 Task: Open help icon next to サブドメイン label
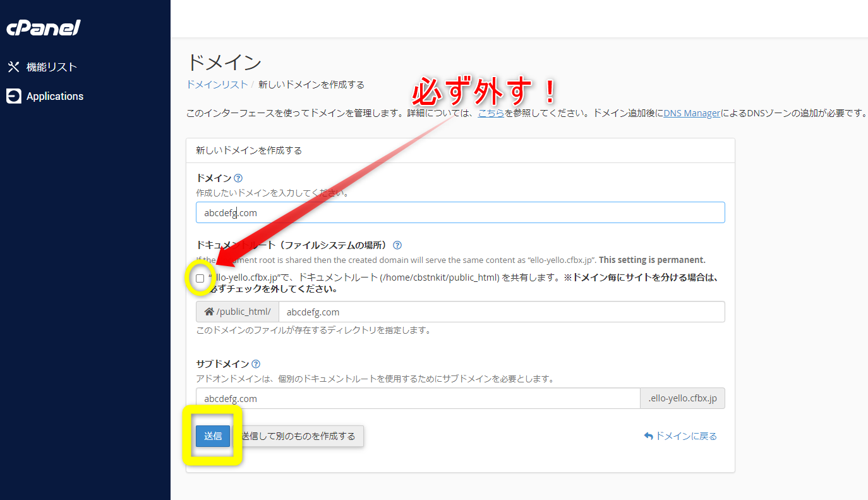(x=256, y=364)
